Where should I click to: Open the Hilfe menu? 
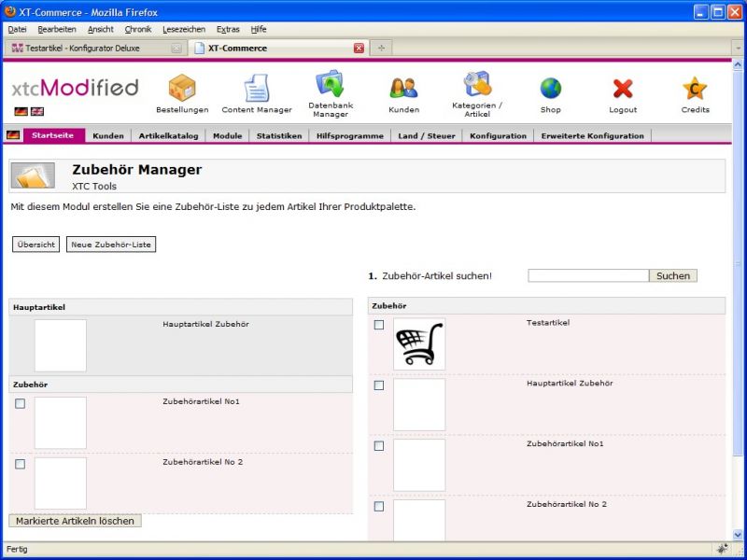coord(259,29)
